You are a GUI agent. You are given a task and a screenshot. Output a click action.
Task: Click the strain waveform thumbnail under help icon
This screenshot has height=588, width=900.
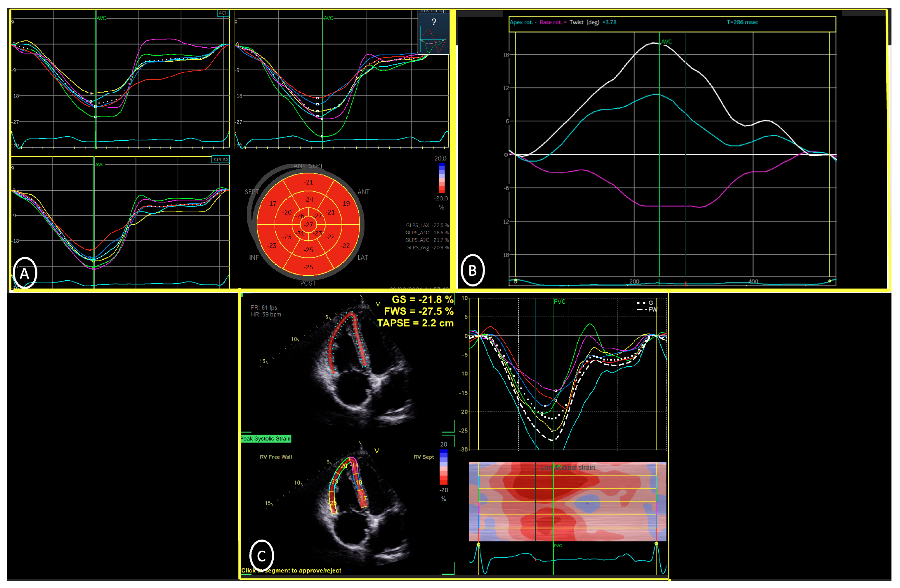pos(433,41)
